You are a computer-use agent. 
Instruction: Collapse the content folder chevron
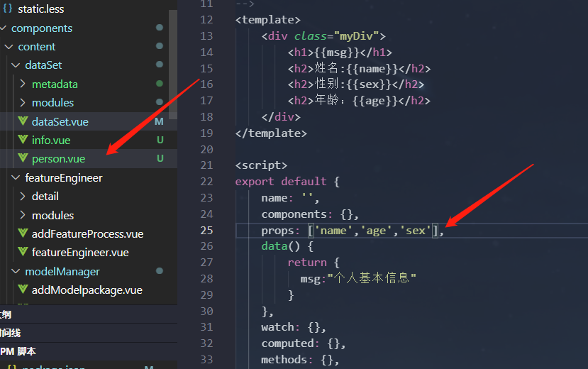[9, 47]
